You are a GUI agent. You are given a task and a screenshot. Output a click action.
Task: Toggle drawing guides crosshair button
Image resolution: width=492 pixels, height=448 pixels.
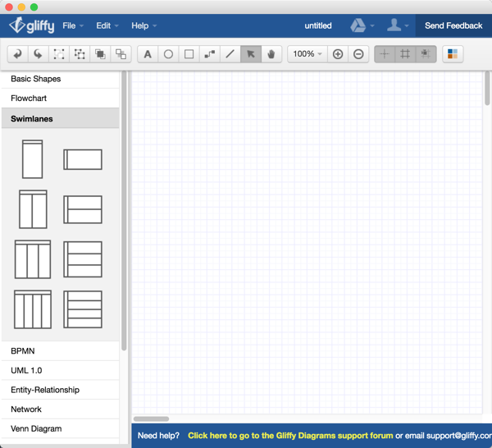pyautogui.click(x=385, y=54)
